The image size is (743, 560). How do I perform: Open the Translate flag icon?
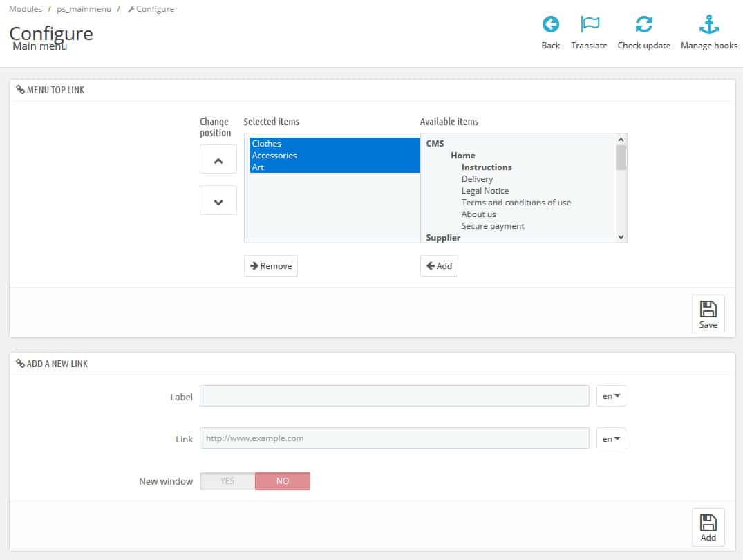click(x=589, y=24)
